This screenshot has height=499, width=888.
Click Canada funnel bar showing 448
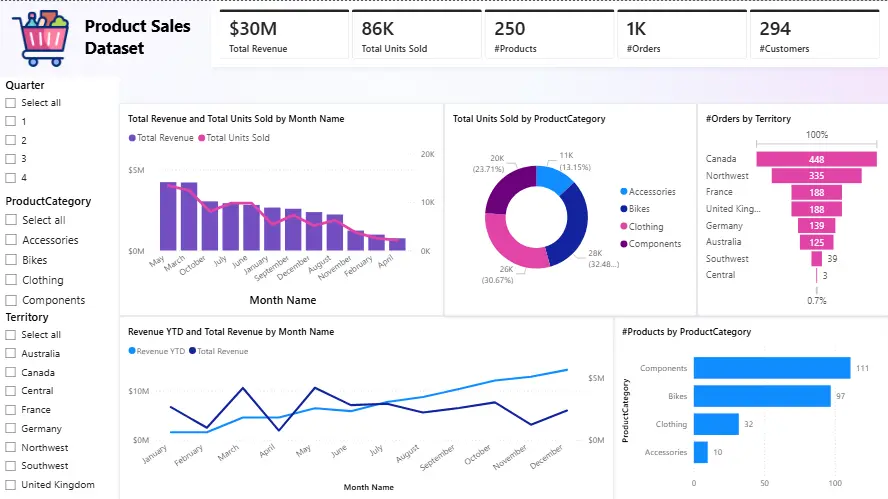(816, 159)
